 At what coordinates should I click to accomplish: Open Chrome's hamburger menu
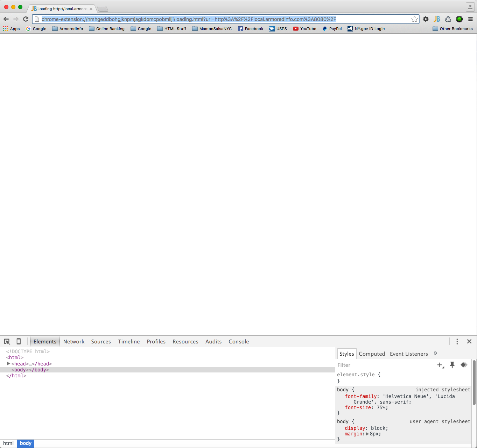[x=470, y=19]
